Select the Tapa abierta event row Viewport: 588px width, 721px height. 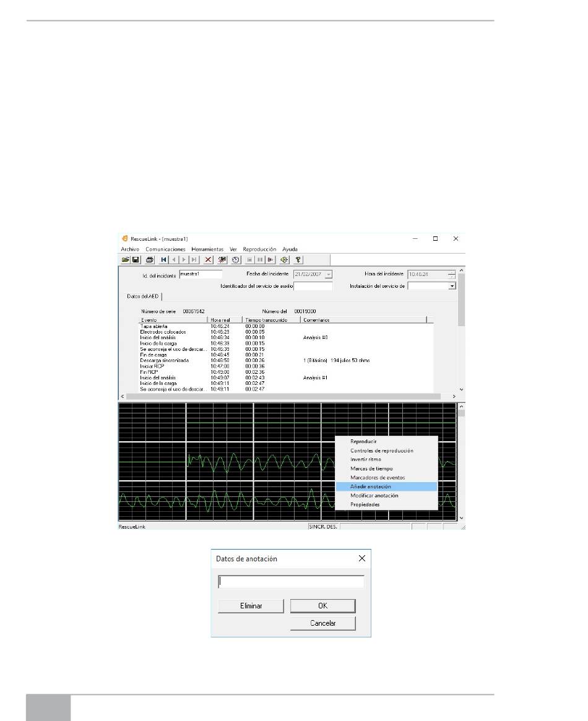(x=286, y=327)
